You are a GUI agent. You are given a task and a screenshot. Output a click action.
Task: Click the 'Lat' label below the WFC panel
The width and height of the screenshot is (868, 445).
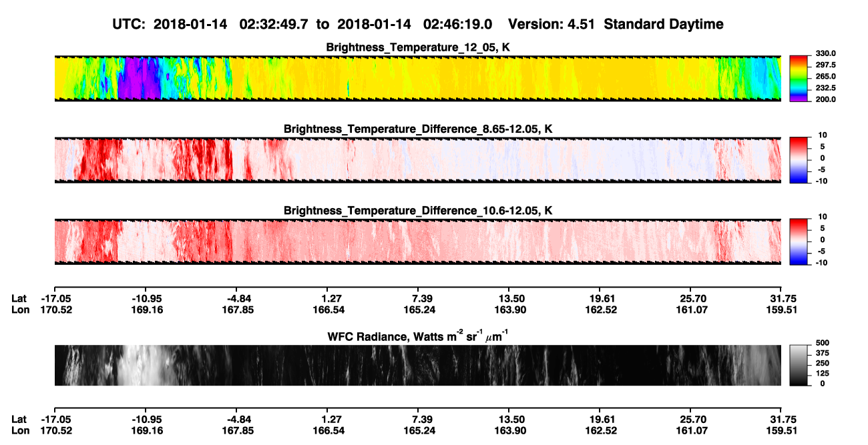(x=19, y=419)
